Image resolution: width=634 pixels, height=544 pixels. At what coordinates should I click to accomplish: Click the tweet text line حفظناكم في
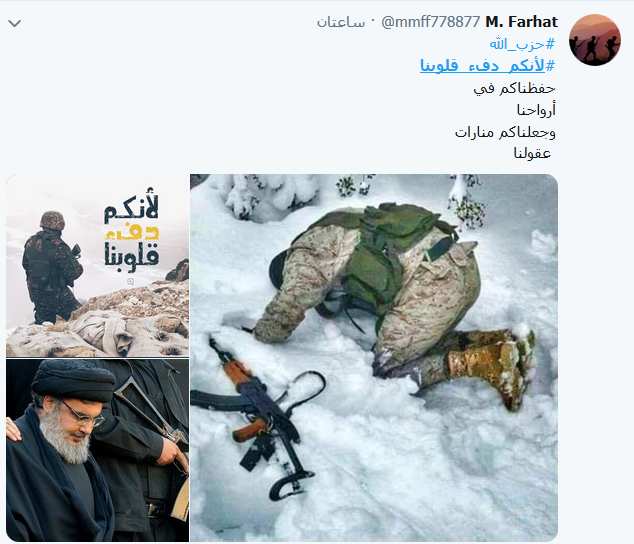(514, 88)
